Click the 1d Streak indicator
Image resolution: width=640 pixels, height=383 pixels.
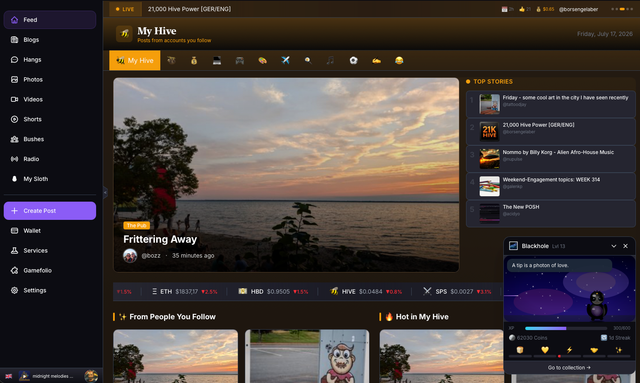click(x=616, y=338)
